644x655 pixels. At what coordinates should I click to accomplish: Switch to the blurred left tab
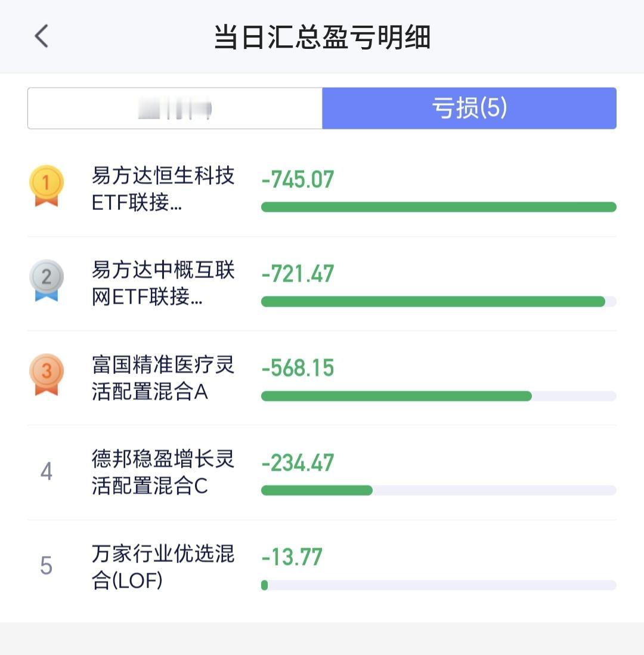[175, 108]
